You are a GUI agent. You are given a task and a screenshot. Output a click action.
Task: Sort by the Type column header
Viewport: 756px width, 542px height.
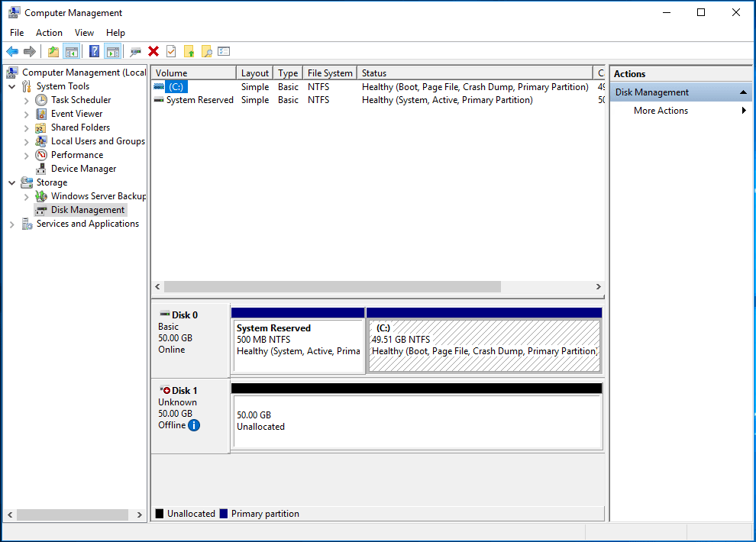pos(288,73)
